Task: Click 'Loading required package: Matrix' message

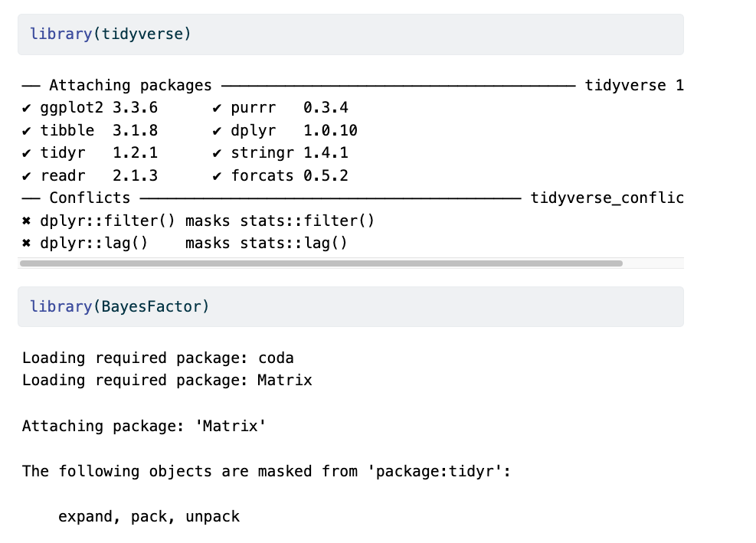Action: (167, 381)
